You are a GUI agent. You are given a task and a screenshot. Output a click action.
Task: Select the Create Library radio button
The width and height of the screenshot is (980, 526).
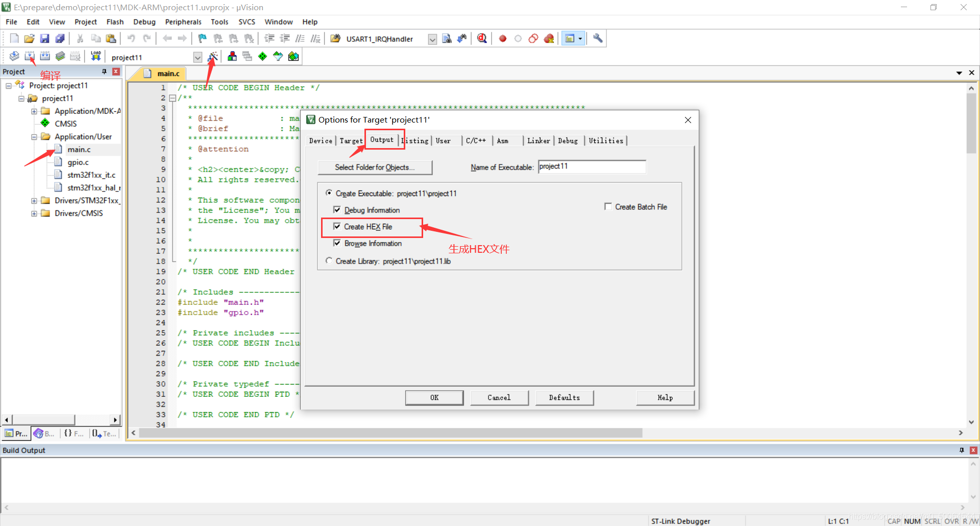[329, 260]
